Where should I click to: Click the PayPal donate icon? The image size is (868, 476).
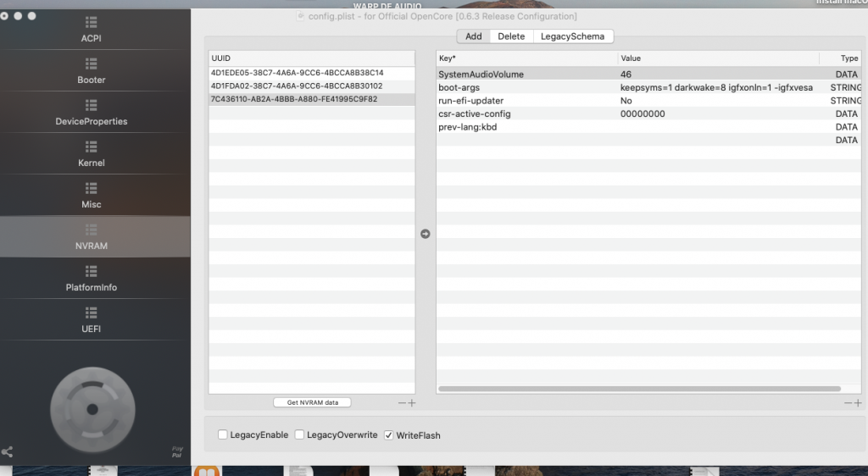pyautogui.click(x=176, y=452)
